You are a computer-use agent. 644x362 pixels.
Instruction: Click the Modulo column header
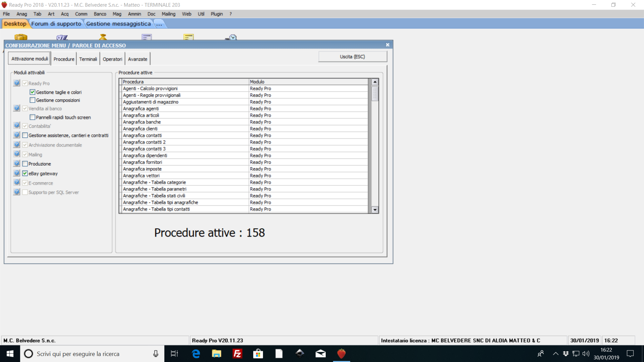tap(308, 82)
